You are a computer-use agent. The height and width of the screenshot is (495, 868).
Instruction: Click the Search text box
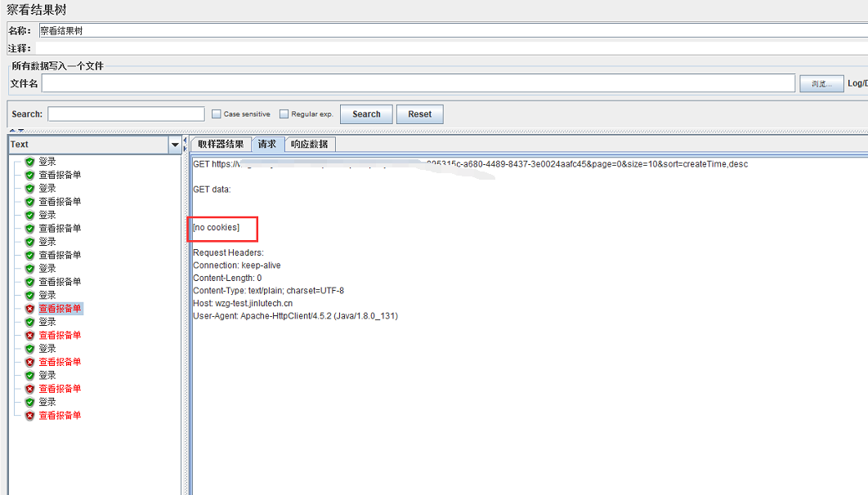[x=126, y=114]
